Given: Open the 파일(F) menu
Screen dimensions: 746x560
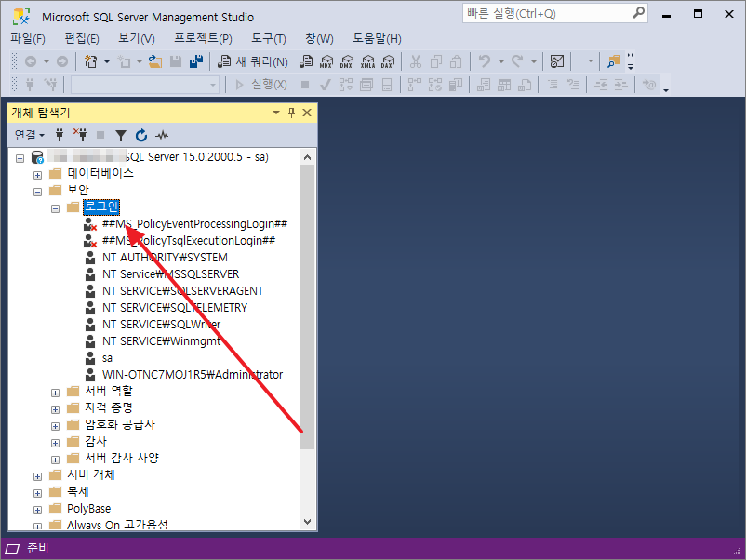Looking at the screenshot, I should (x=28, y=38).
